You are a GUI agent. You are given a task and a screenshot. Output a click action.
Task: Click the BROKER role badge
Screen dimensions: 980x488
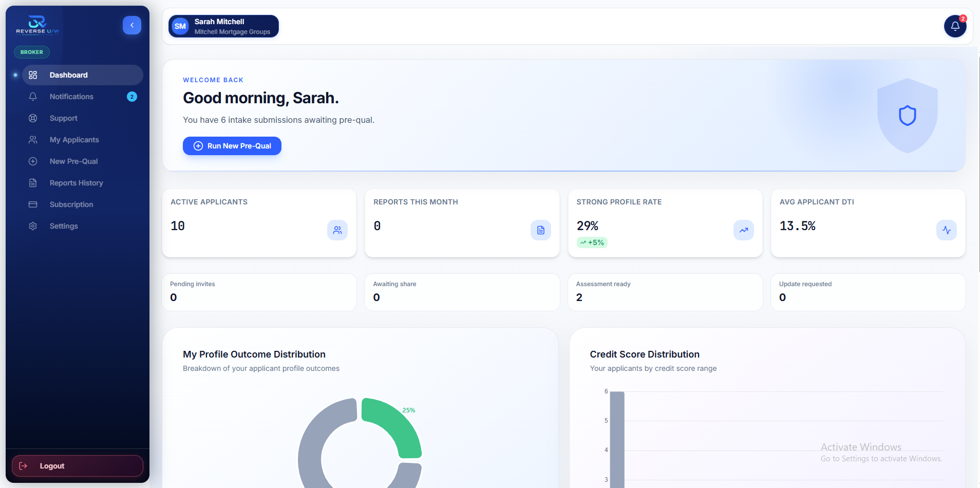click(x=32, y=52)
